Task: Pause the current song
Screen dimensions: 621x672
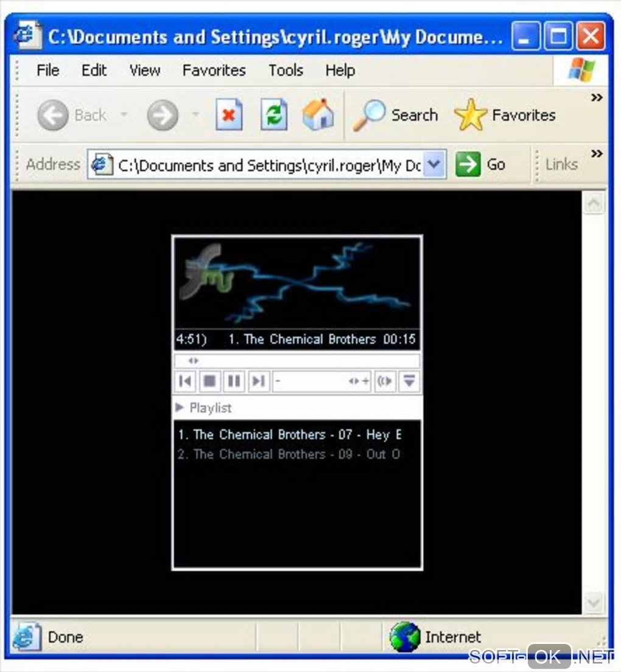Action: coord(234,381)
